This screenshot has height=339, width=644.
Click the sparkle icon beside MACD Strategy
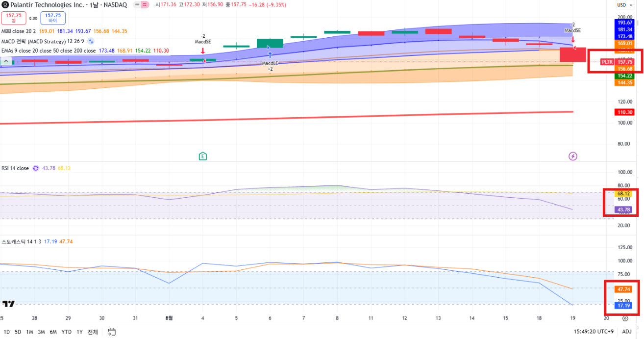[91, 41]
